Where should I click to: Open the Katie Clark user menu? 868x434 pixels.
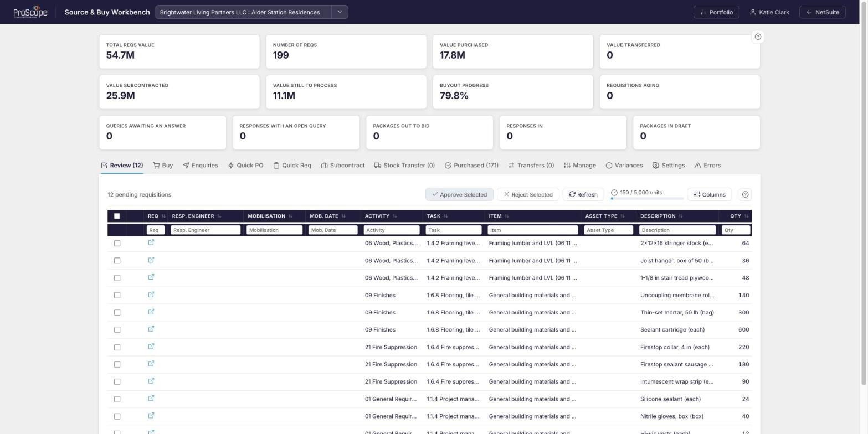(x=769, y=12)
